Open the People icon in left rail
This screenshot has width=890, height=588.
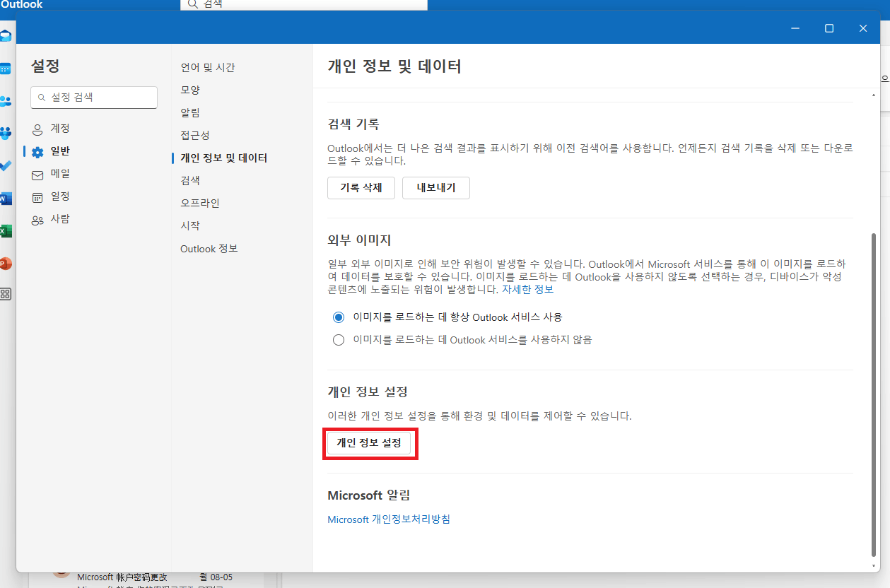[5, 100]
